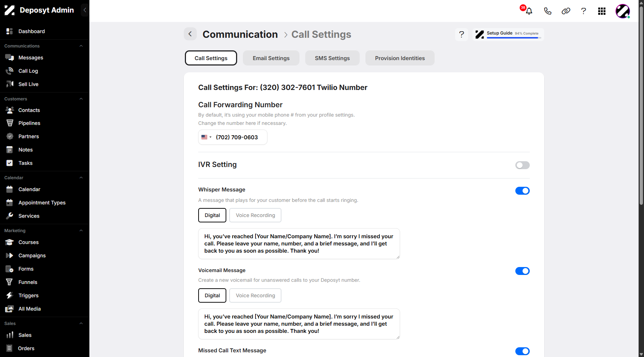Open the apps grid icon
Viewport: 644px width, 357px height.
[602, 11]
